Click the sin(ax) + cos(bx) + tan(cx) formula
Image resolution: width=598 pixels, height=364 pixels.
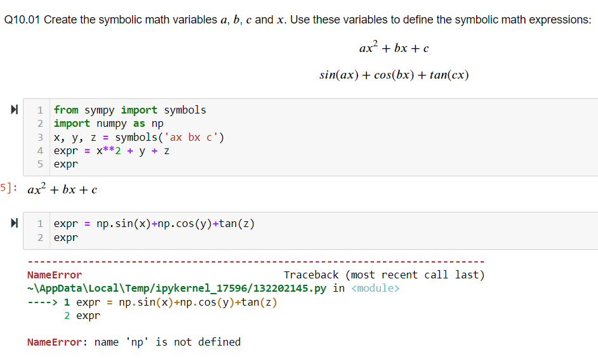394,75
